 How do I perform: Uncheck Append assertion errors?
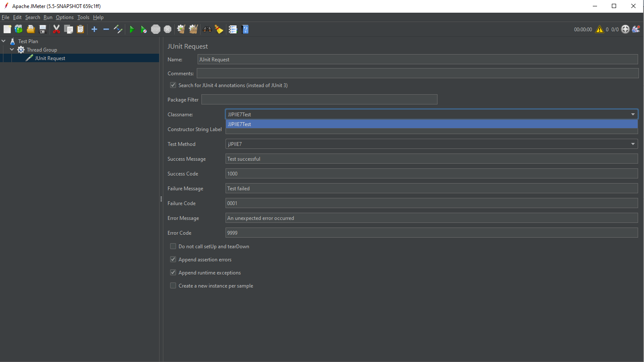click(x=173, y=259)
